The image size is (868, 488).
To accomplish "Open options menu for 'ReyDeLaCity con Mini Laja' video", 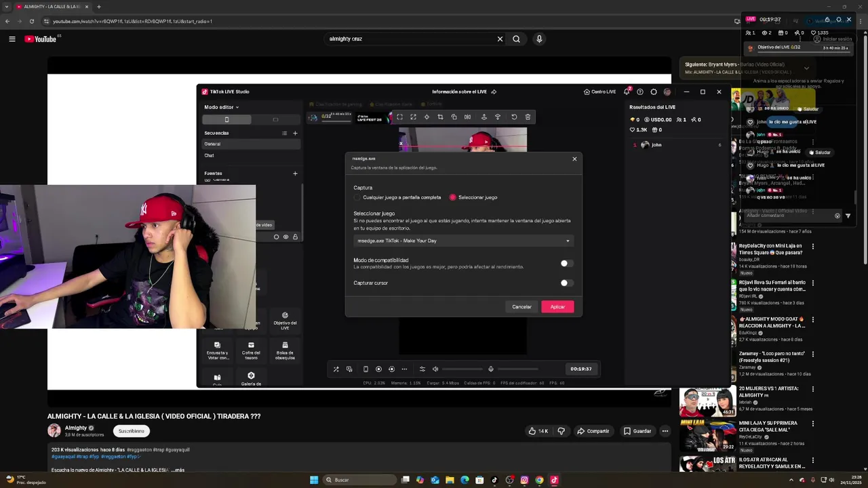I will [x=813, y=246].
